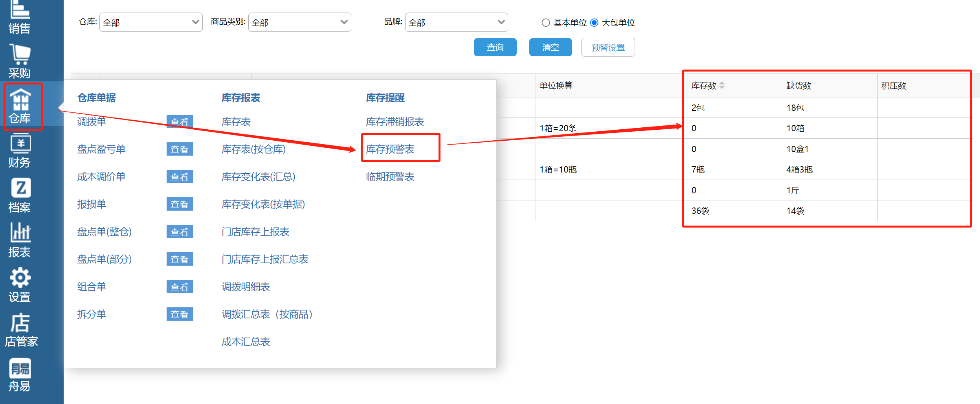980x404 pixels.
Task: Select the 基本单位 radio button
Action: 545,22
